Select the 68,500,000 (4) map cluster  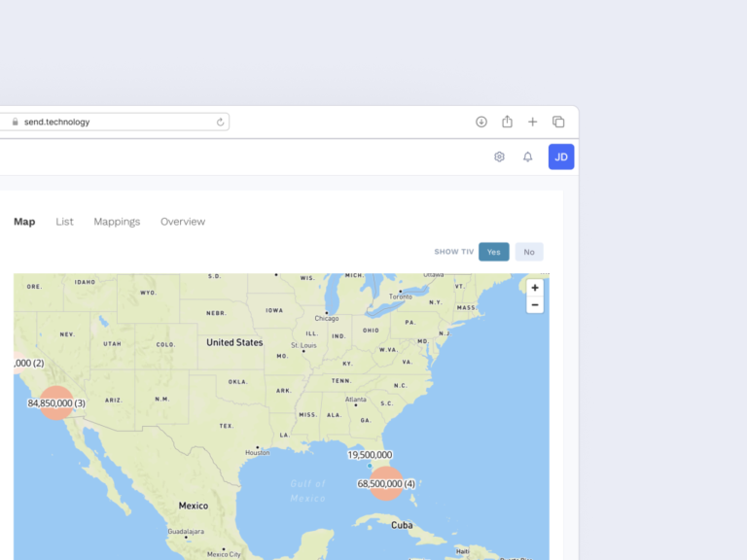click(386, 484)
